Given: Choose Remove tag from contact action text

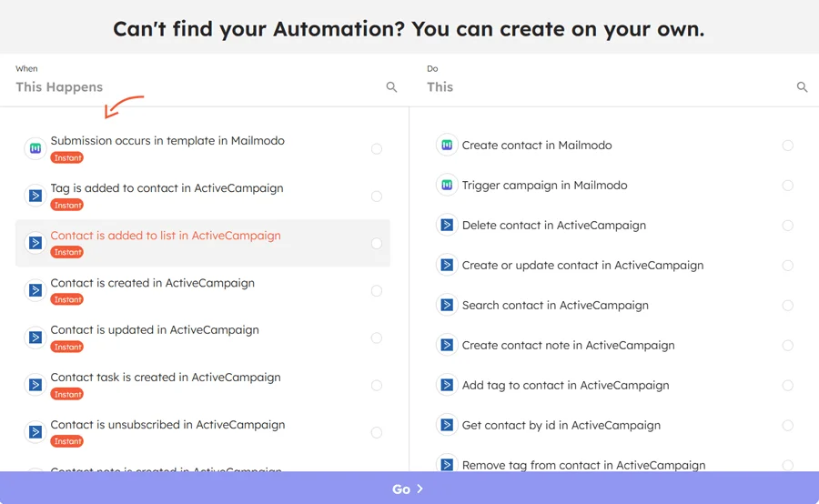Looking at the screenshot, I should [x=584, y=465].
